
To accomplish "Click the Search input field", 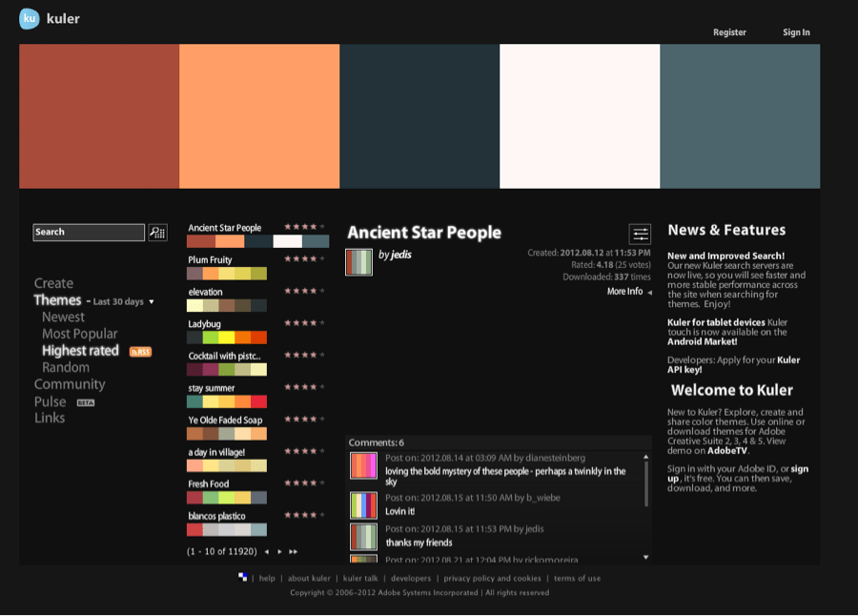I will coord(89,232).
